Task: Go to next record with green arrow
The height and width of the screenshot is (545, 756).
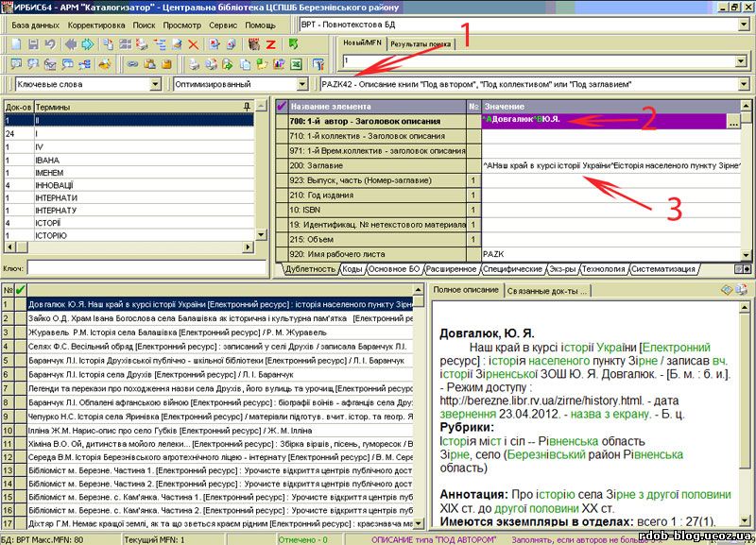Action: [88, 44]
